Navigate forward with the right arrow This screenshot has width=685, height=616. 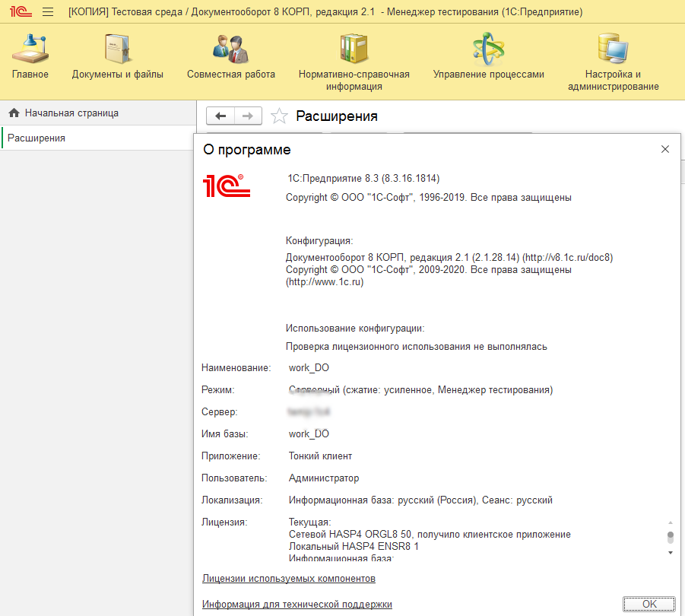click(x=248, y=116)
